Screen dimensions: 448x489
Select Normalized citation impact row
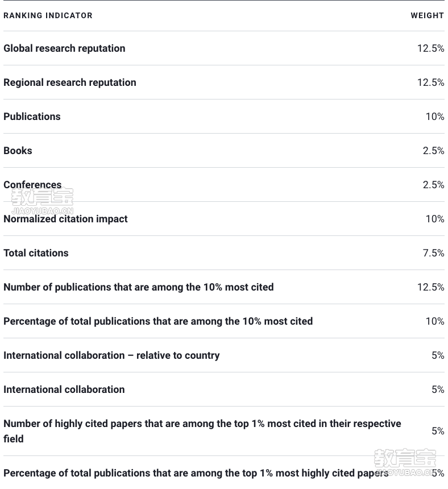[x=224, y=219]
